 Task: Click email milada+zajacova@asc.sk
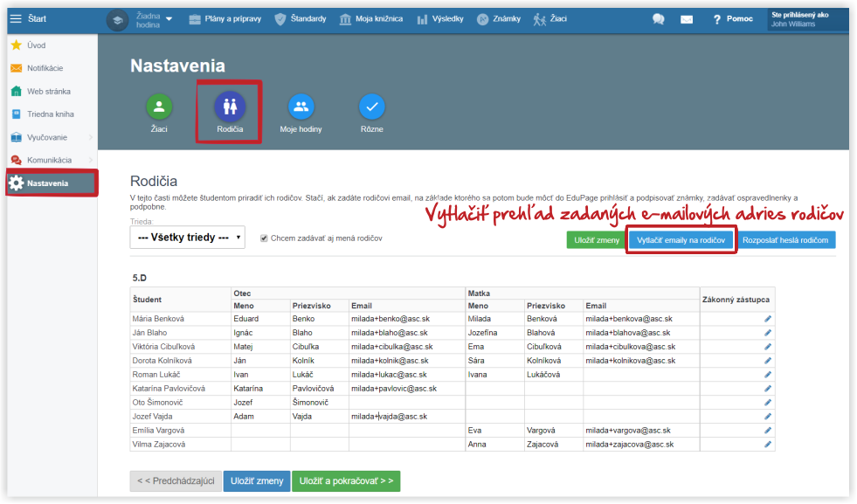(641, 445)
